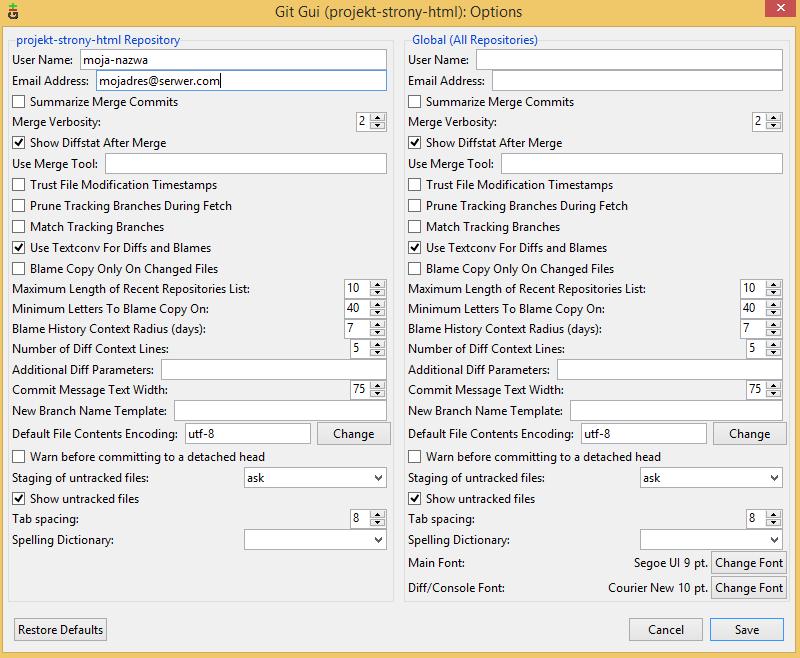The image size is (800, 658).
Task: Decrease Global Maximum Length of Recent Repositories List
Action: click(x=773, y=292)
